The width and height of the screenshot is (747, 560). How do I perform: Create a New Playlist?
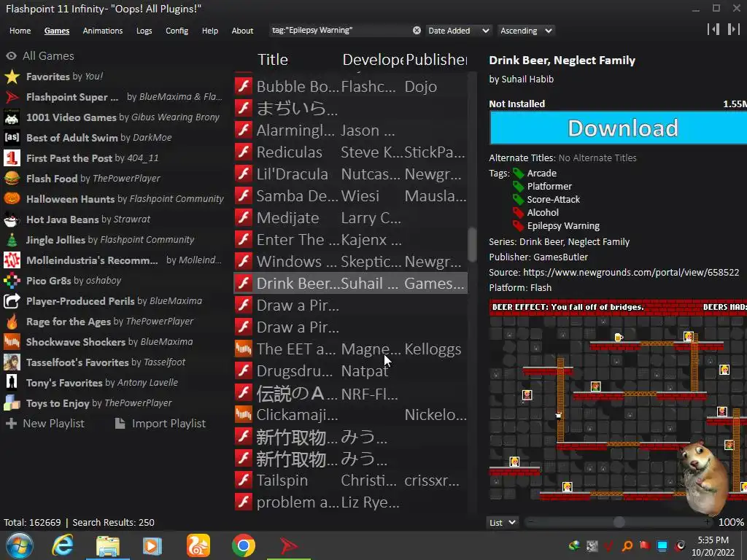pyautogui.click(x=45, y=424)
